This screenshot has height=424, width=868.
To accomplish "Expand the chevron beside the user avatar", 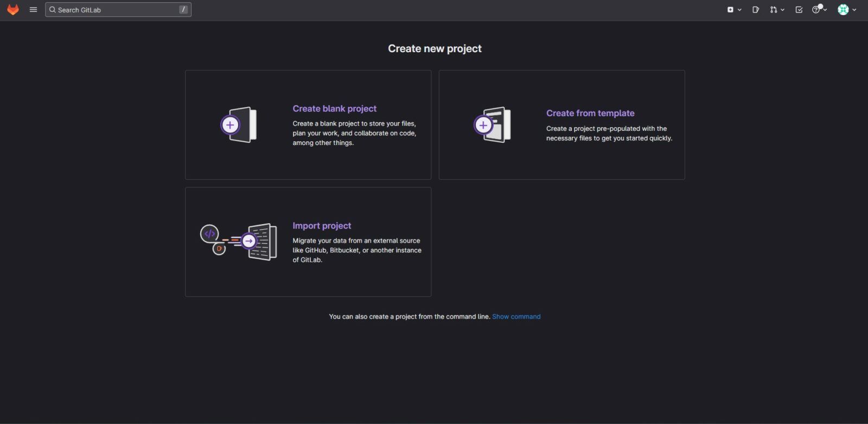I will click(x=854, y=10).
